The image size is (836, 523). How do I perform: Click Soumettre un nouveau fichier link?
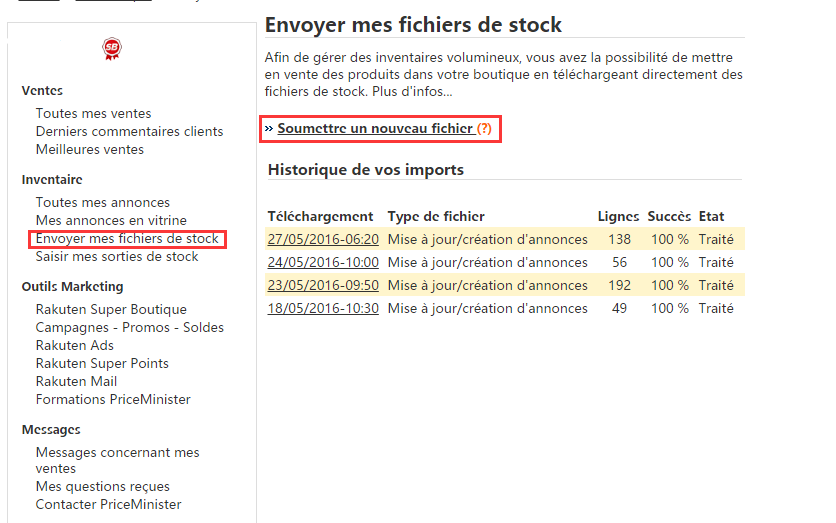(374, 129)
